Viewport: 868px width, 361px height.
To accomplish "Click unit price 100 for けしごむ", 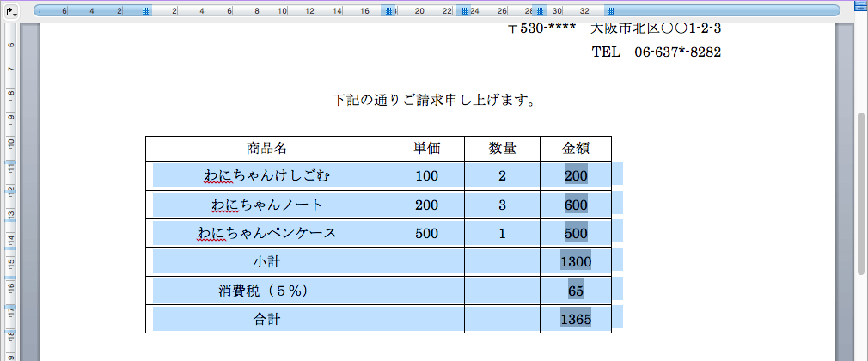I will point(426,176).
